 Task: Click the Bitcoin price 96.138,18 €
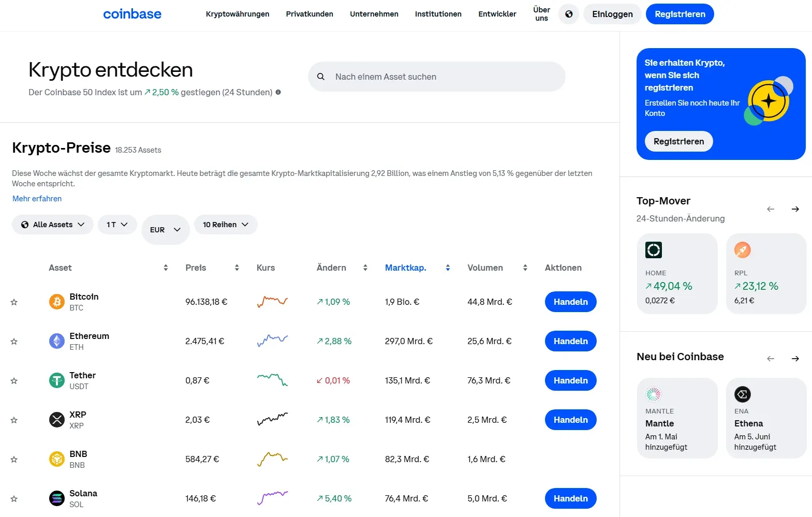click(x=206, y=302)
